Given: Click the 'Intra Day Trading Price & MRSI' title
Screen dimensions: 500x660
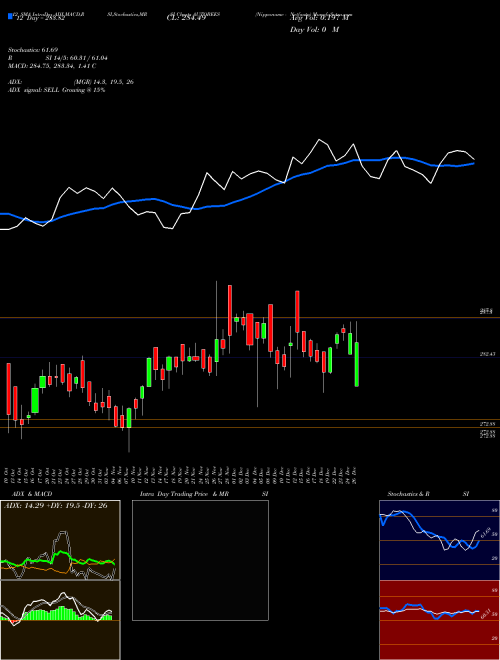Looking at the screenshot, I should 204,494.
